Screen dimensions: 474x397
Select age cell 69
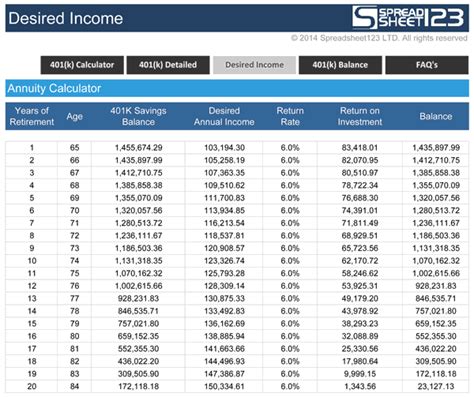[x=74, y=198]
